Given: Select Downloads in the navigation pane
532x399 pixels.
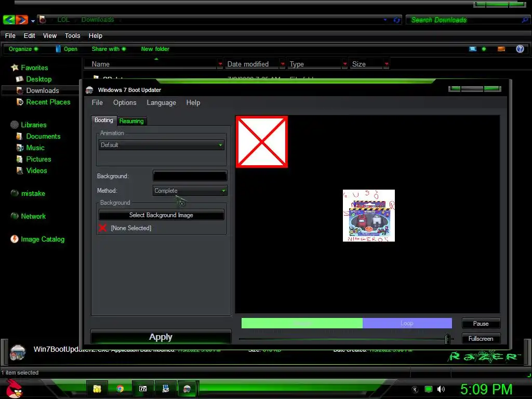Looking at the screenshot, I should coord(43,90).
